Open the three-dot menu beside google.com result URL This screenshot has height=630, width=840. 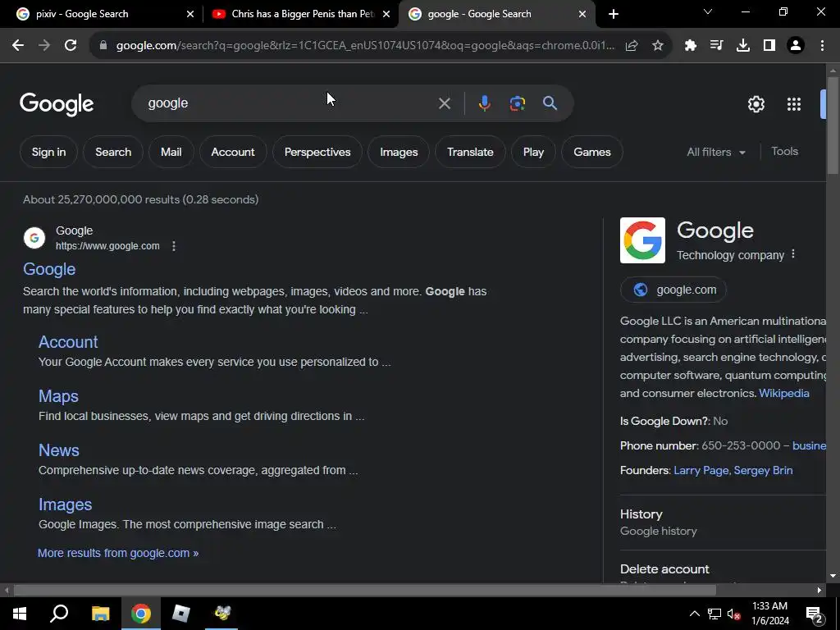(x=174, y=246)
